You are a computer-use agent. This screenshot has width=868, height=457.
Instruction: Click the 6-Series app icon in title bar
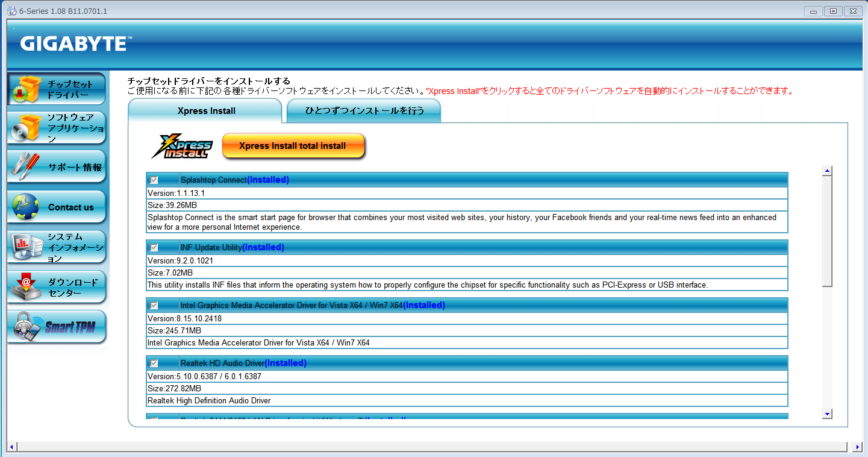(11, 11)
